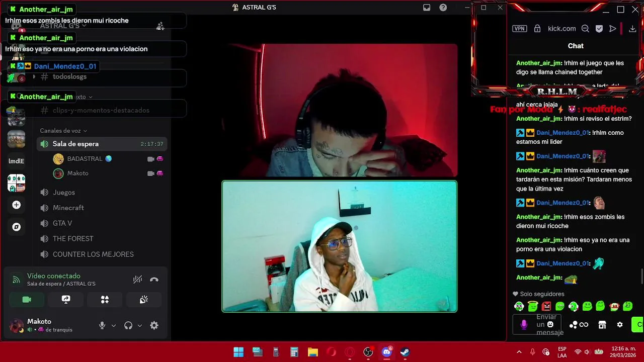Open the taskbar clock and calendar
The width and height of the screenshot is (644, 362).
[x=624, y=352]
